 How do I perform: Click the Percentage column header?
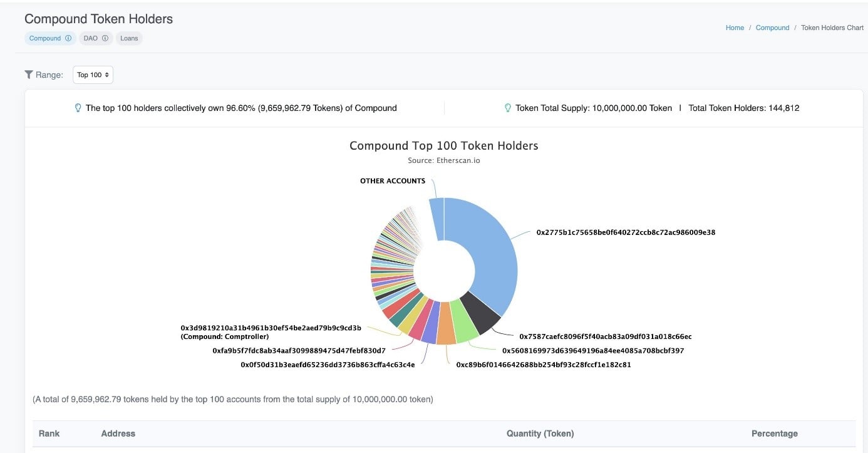pos(774,434)
